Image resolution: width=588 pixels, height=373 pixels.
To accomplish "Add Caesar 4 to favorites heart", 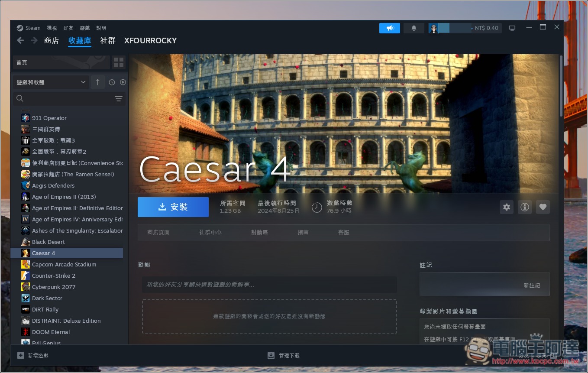I will tap(543, 207).
